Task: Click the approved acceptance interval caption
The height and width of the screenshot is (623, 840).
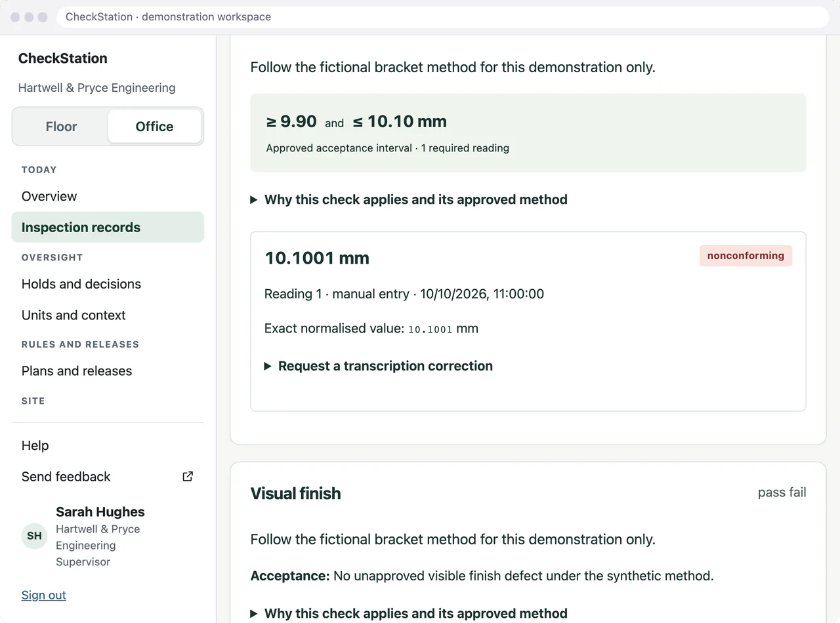Action: pyautogui.click(x=387, y=148)
